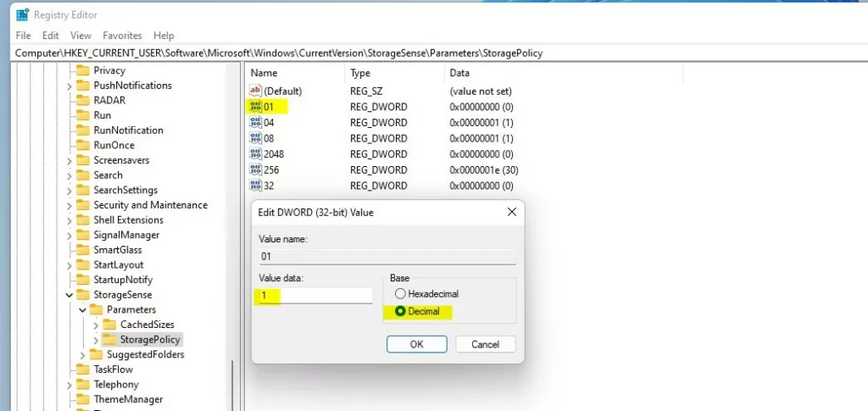Cancel the Edit DWORD dialog
Viewport: 868px width, 411px height.
pos(486,344)
